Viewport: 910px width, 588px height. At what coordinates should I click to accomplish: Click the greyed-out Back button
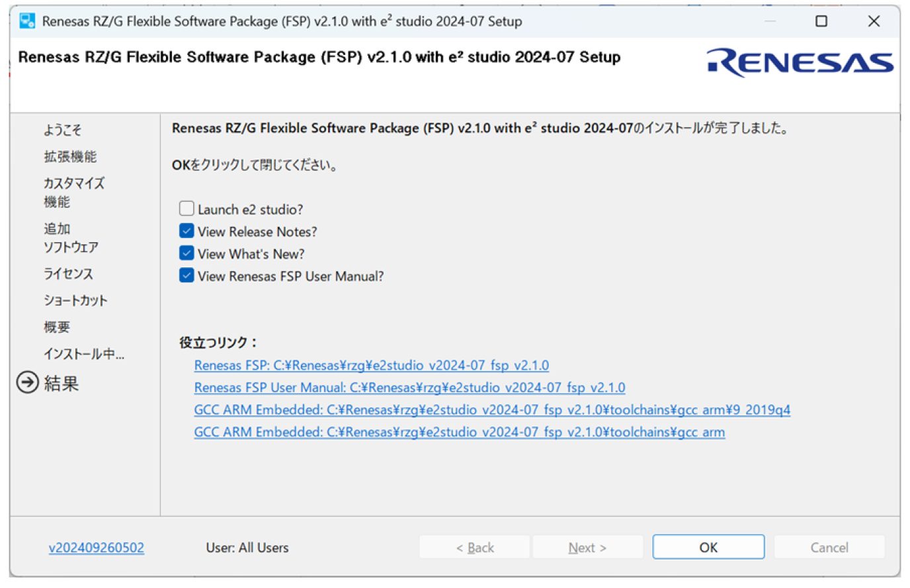coord(475,547)
